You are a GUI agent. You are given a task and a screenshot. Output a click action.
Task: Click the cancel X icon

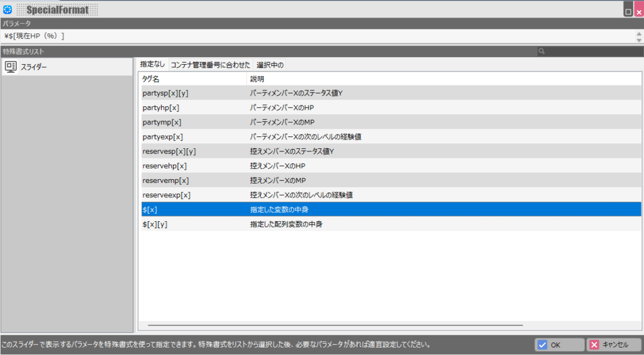594,345
